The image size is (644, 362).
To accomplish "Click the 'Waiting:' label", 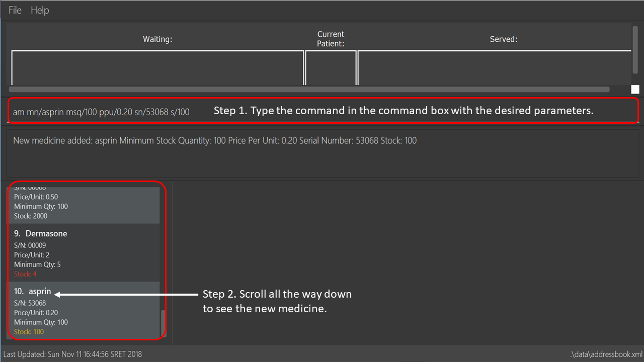I will (x=157, y=39).
